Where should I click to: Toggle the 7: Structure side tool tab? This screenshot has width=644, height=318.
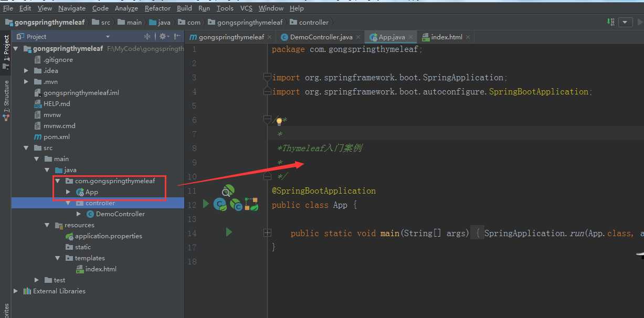click(6, 100)
